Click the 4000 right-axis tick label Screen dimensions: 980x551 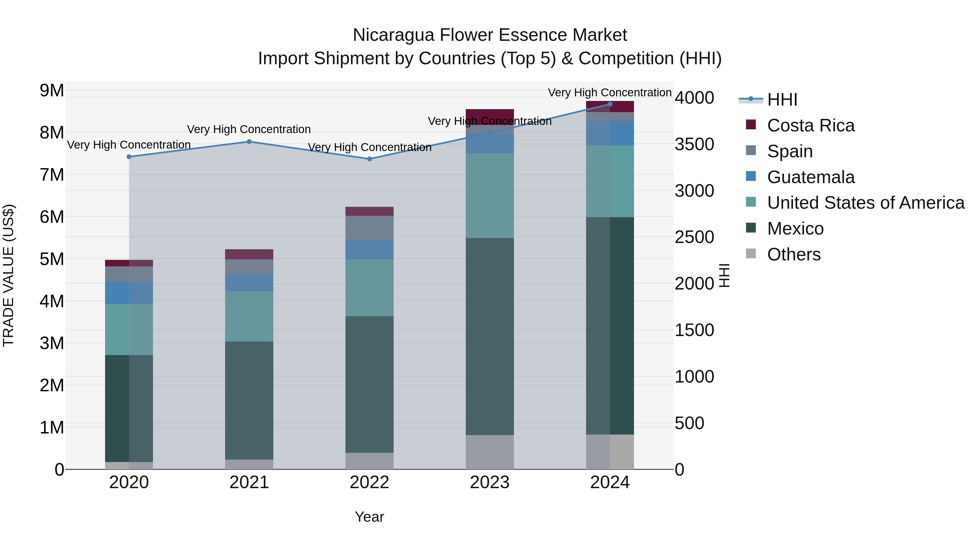click(695, 98)
